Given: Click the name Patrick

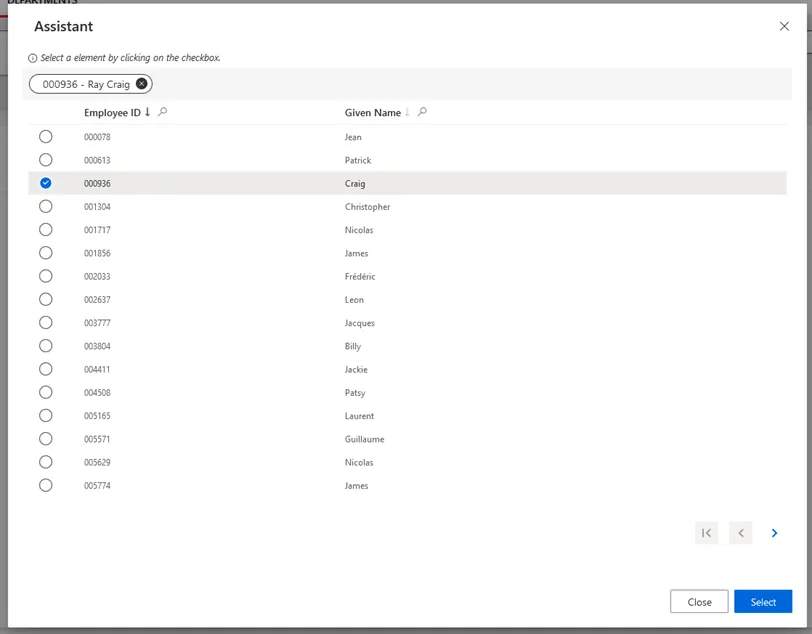Looking at the screenshot, I should pos(358,161).
